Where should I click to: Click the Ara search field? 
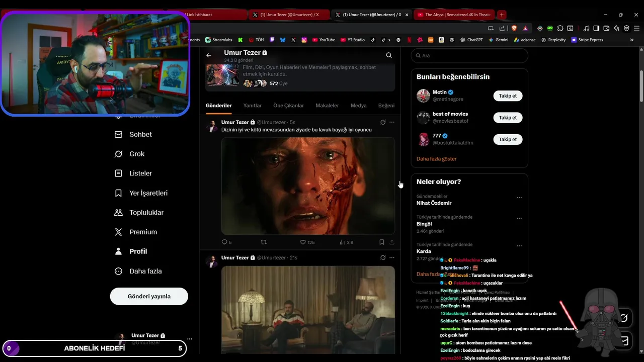[x=469, y=56]
